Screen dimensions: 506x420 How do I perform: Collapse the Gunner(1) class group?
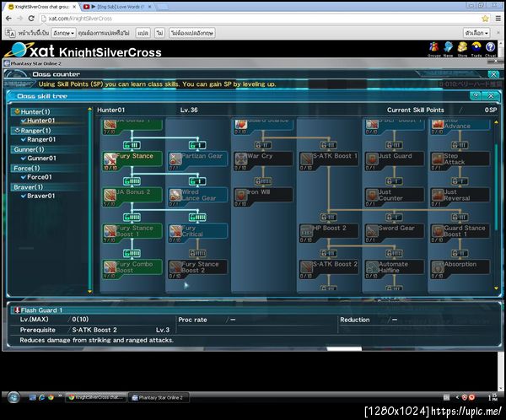[x=48, y=149]
